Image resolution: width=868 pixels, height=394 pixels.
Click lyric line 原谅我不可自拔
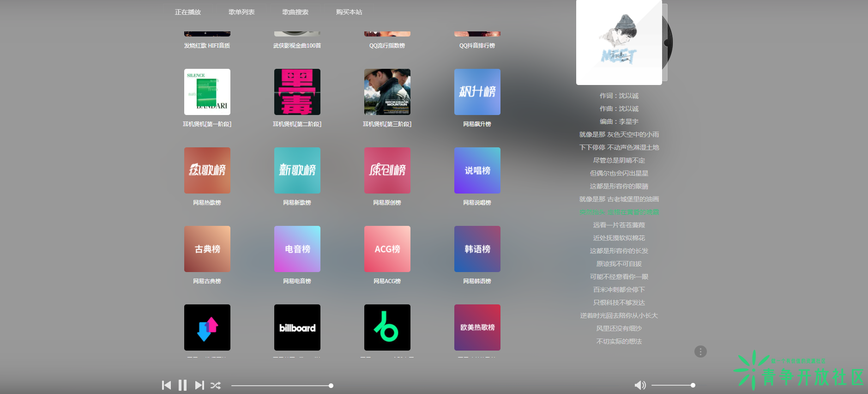[x=619, y=264]
